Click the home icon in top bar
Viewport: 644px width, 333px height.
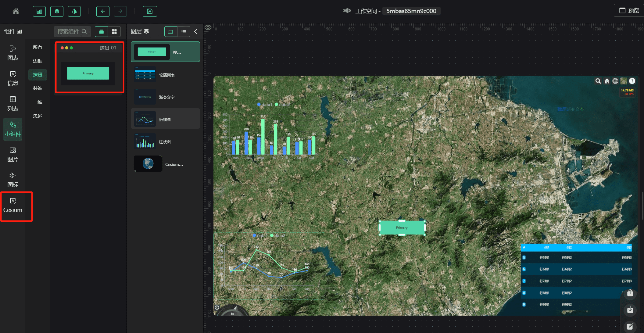(x=16, y=11)
